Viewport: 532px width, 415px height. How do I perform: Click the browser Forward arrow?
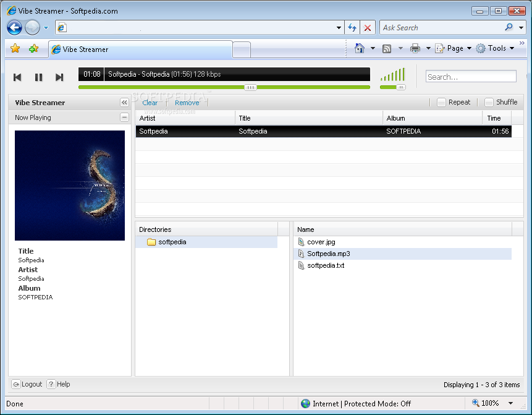(32, 27)
